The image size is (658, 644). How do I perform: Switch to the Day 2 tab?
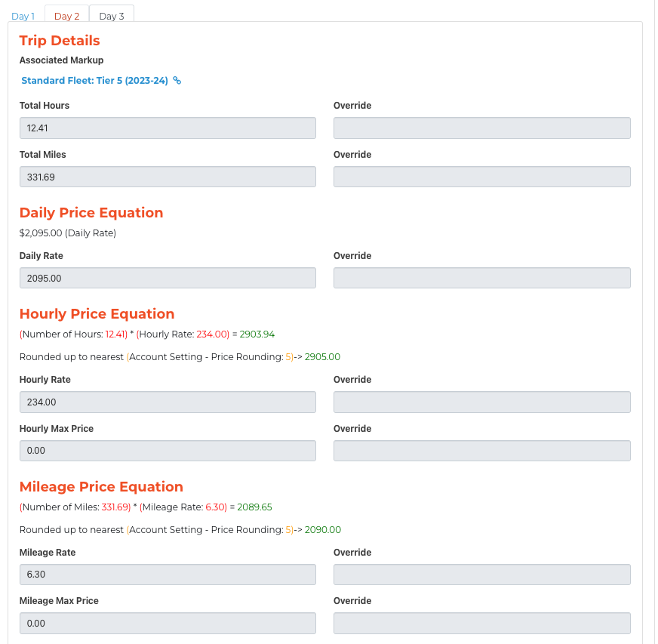tap(66, 16)
